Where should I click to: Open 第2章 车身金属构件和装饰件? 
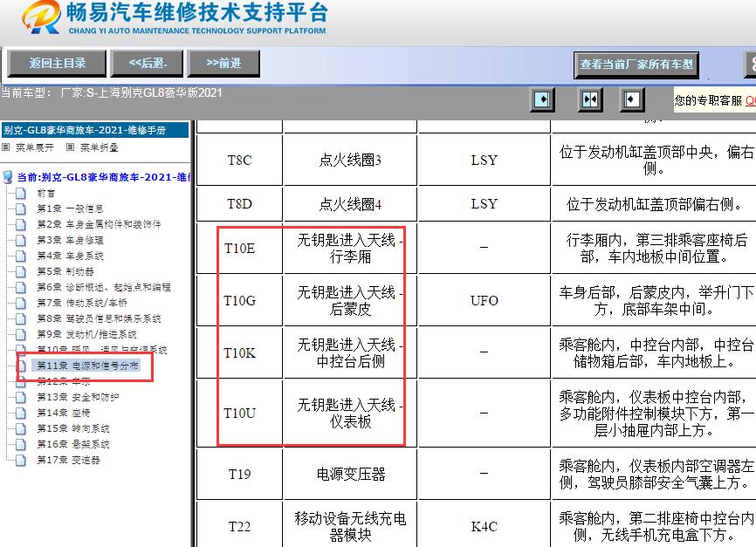(x=99, y=224)
